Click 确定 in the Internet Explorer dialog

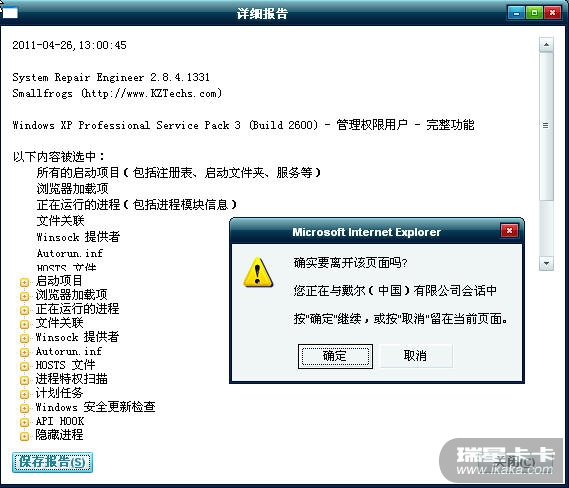click(x=335, y=356)
